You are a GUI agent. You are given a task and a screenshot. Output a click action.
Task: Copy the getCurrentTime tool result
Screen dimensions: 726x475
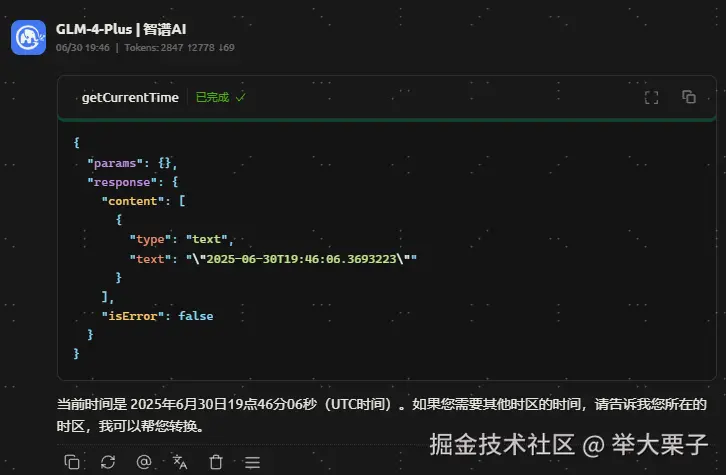[x=688, y=97]
